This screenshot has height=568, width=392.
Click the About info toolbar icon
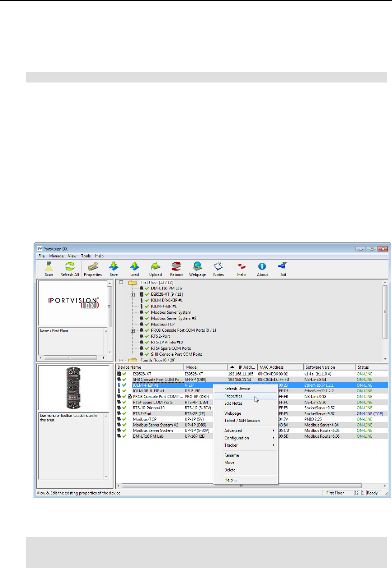tap(262, 269)
